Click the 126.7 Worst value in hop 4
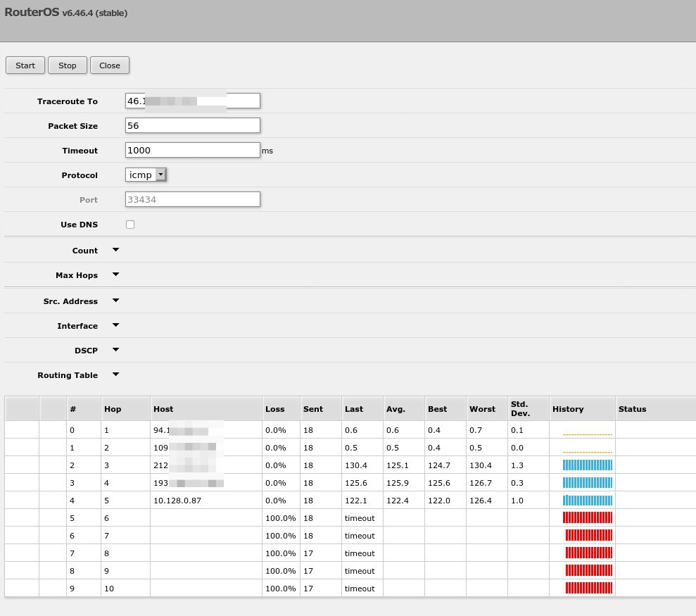 click(x=481, y=483)
